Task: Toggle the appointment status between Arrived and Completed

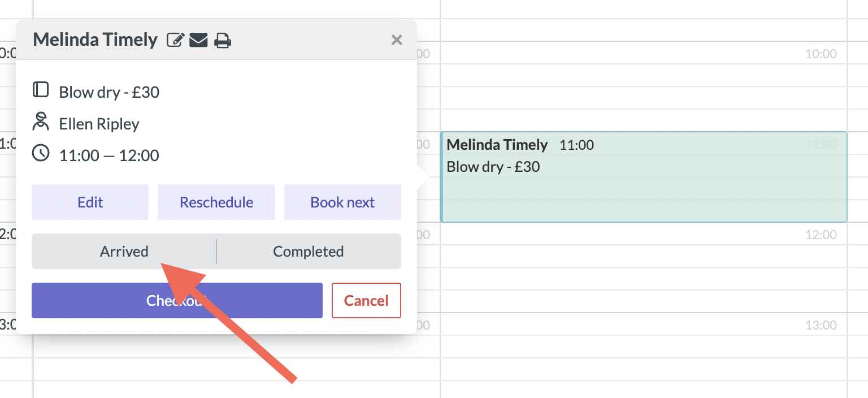Action: click(216, 251)
